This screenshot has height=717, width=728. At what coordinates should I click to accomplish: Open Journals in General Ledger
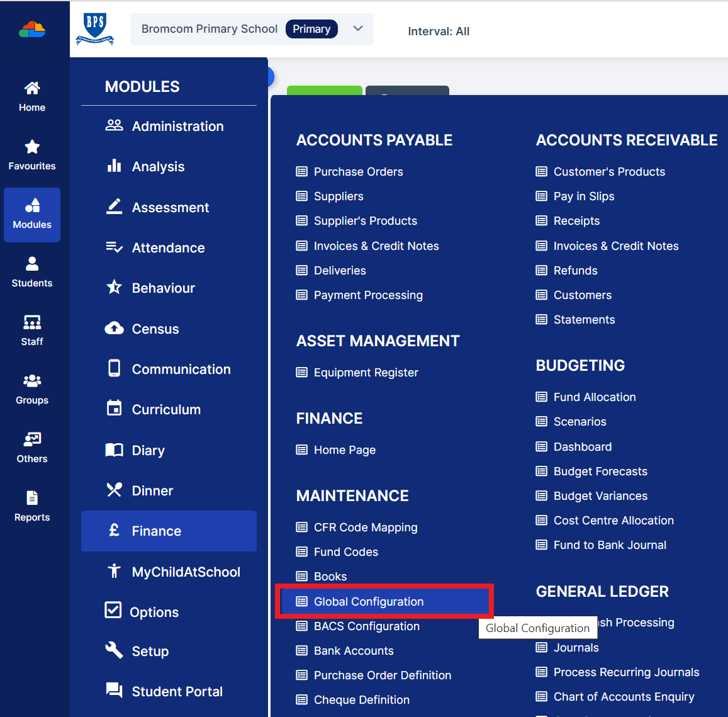coord(575,647)
